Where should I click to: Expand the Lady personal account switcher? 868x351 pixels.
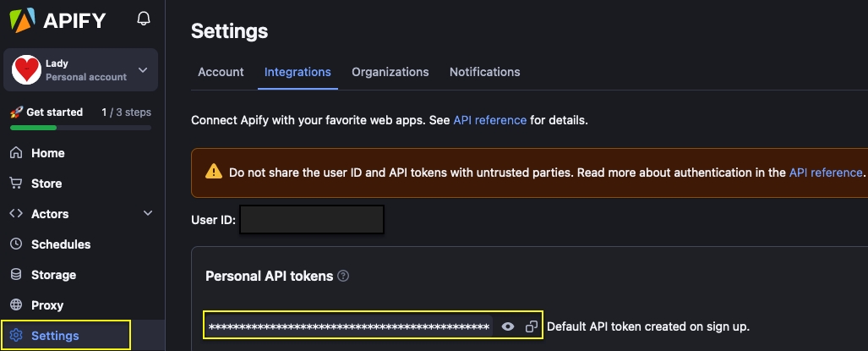[142, 70]
